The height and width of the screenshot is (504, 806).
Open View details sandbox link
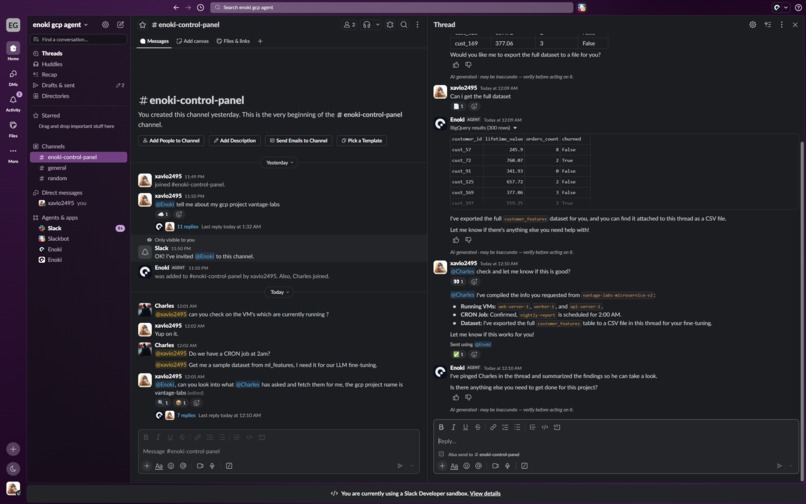click(x=485, y=494)
